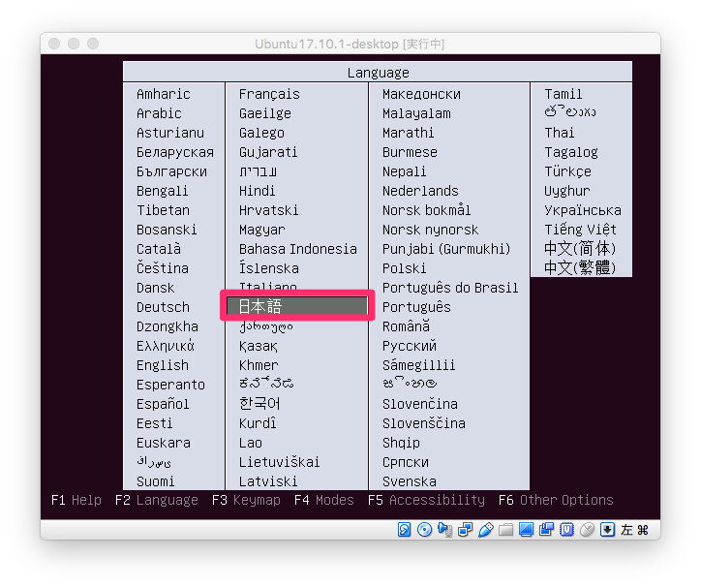Image resolution: width=701 pixels, height=588 pixels.
Task: Select Norsk nynorsk entry
Action: [x=430, y=230]
